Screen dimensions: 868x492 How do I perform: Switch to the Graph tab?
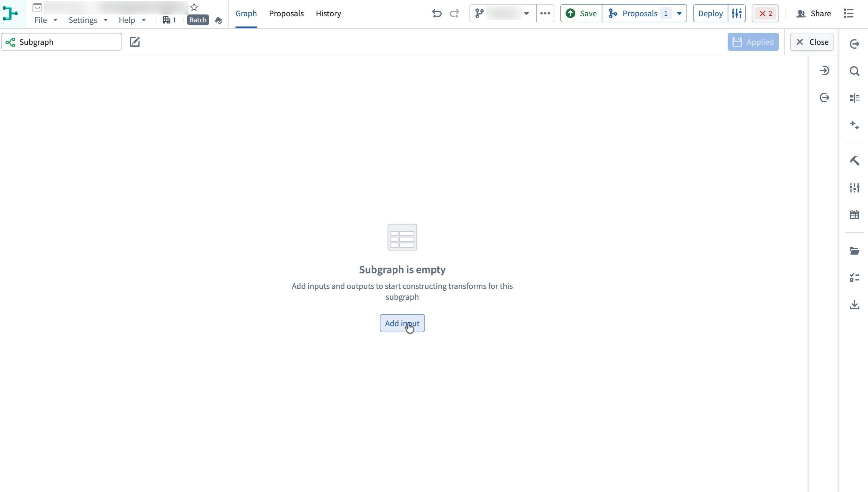point(246,14)
